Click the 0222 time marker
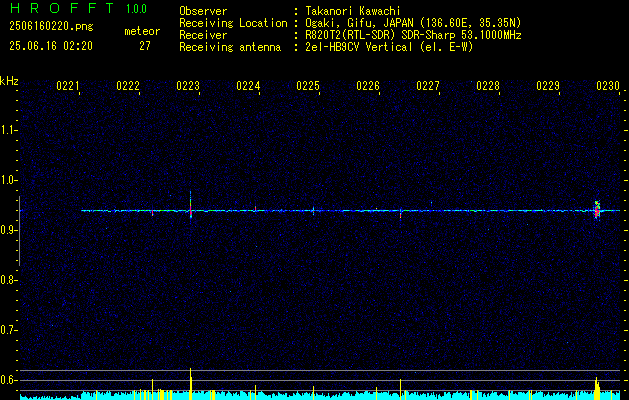This screenshot has width=629, height=400. pyautogui.click(x=128, y=86)
